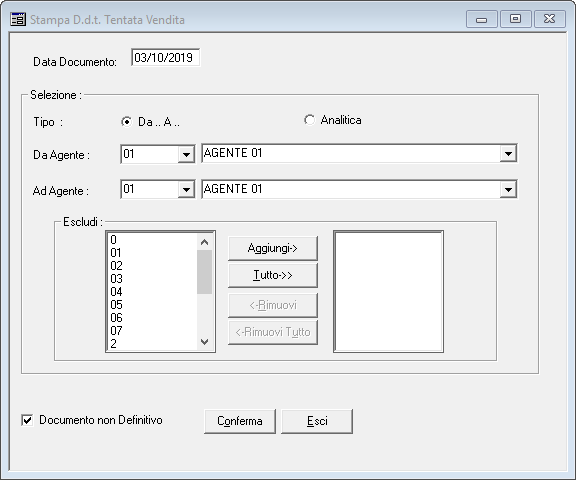Select item 07 in Escludi list

pos(153,331)
